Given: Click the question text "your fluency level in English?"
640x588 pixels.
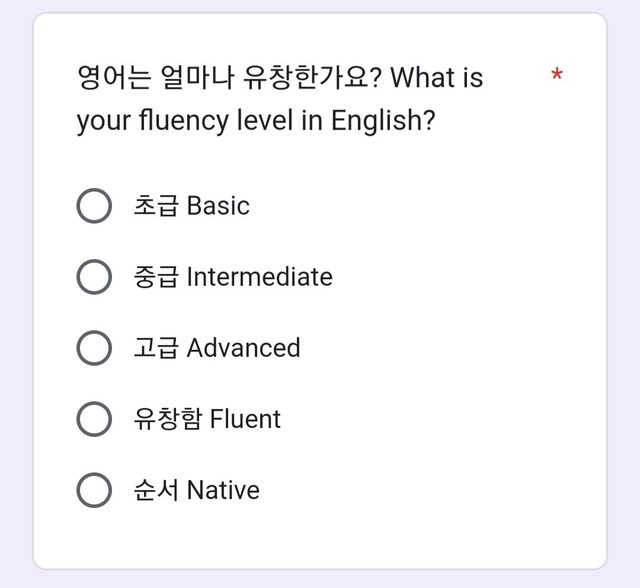Looking at the screenshot, I should (x=256, y=121).
